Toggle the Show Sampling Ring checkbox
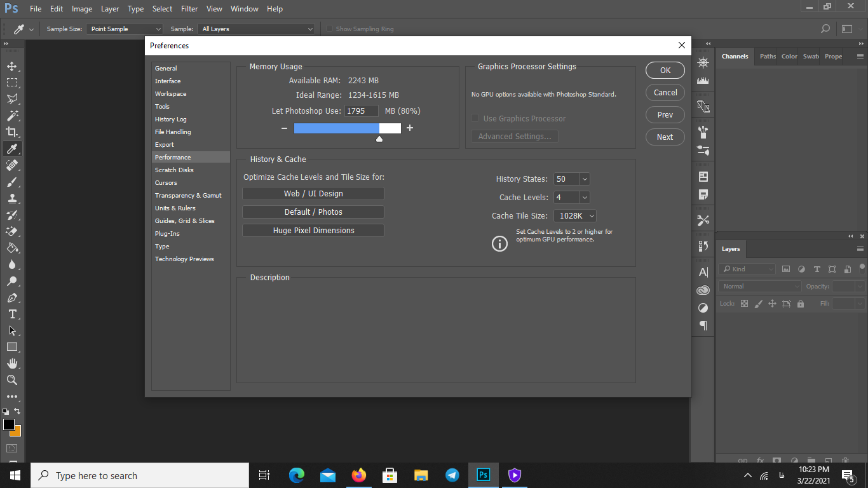This screenshot has height=488, width=868. (x=329, y=29)
